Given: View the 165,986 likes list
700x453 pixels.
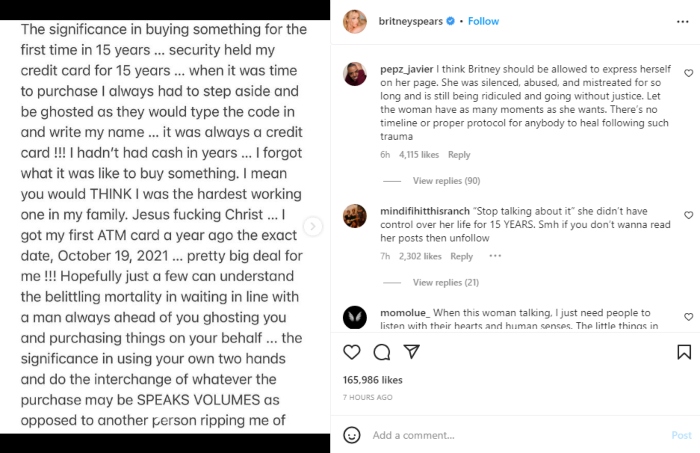Looking at the screenshot, I should pos(374,380).
